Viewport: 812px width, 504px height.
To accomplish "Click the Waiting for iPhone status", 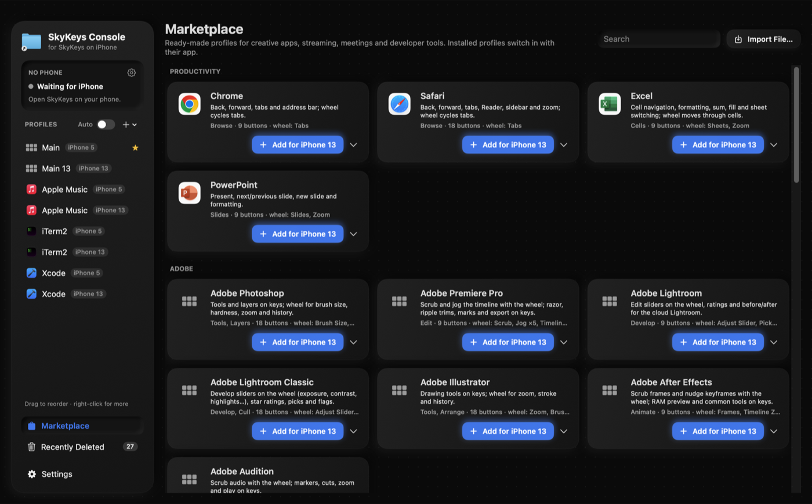I will [x=70, y=86].
